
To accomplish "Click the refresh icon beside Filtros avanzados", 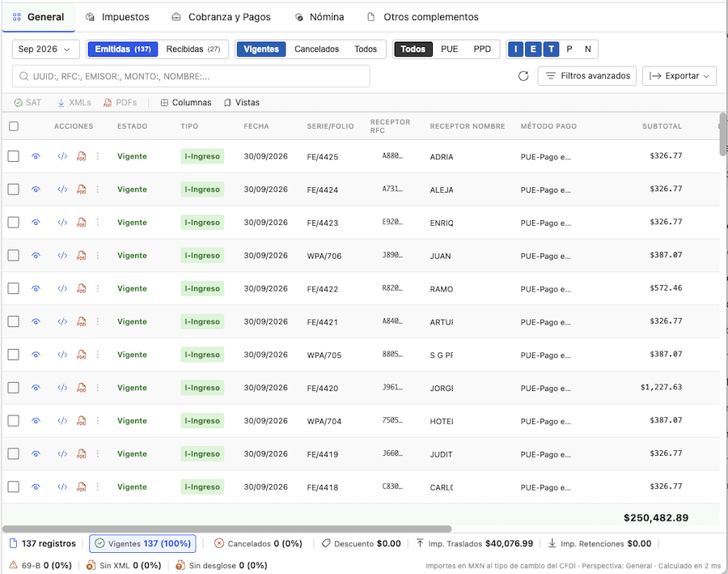I will point(523,76).
